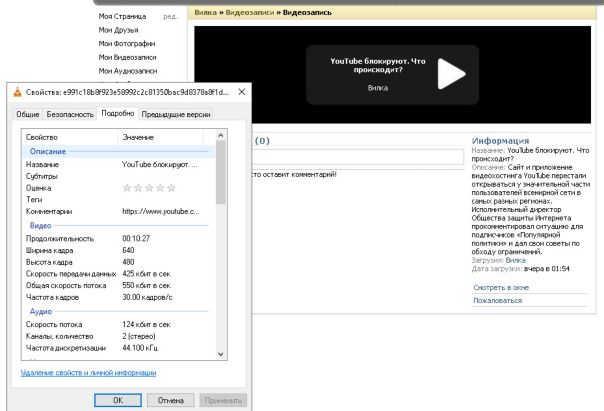Open Удаление свойств и личной информации link
The width and height of the screenshot is (604, 411).
[88, 373]
